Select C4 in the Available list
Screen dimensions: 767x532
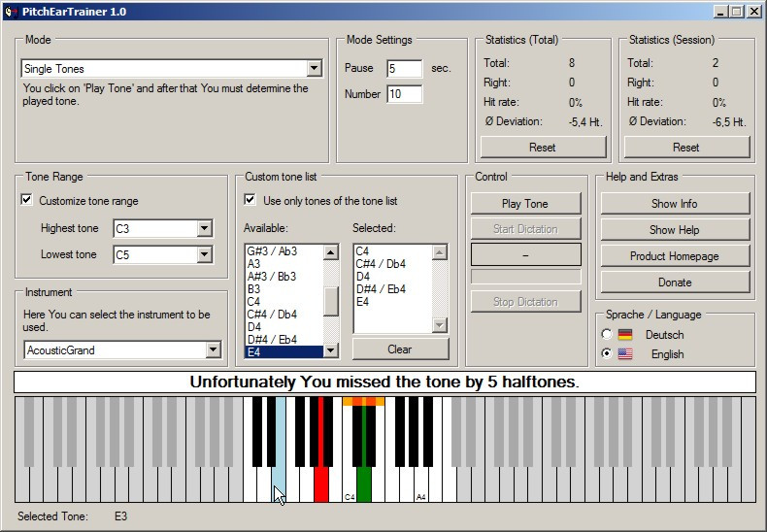click(x=283, y=302)
